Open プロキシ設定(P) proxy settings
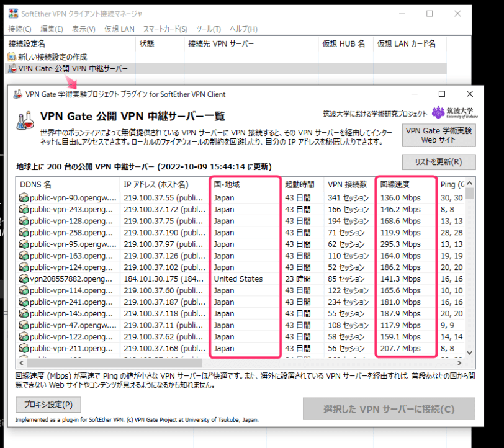The image size is (504, 448). pyautogui.click(x=48, y=405)
